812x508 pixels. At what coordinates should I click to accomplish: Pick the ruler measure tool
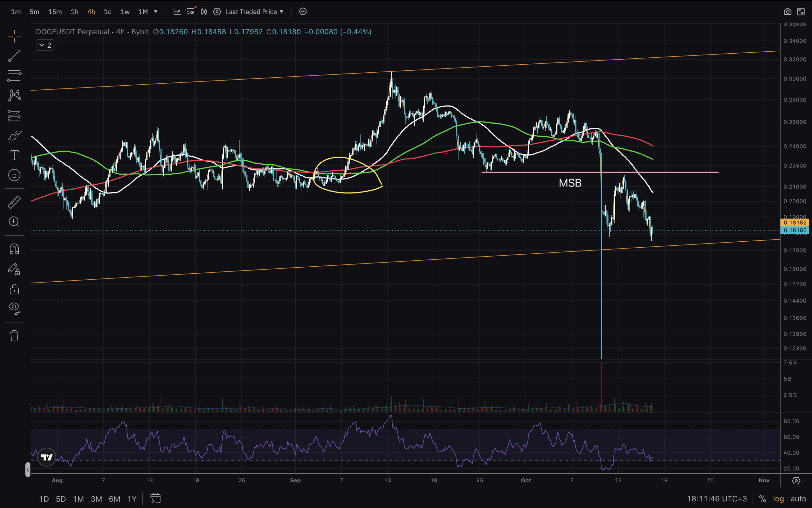[x=14, y=202]
